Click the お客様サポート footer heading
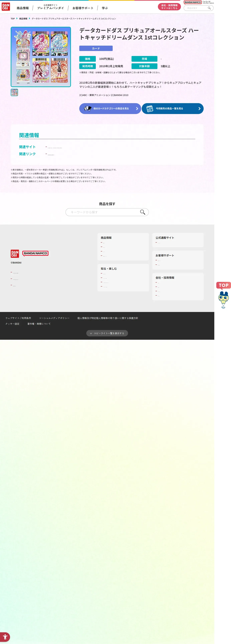 pos(165,255)
